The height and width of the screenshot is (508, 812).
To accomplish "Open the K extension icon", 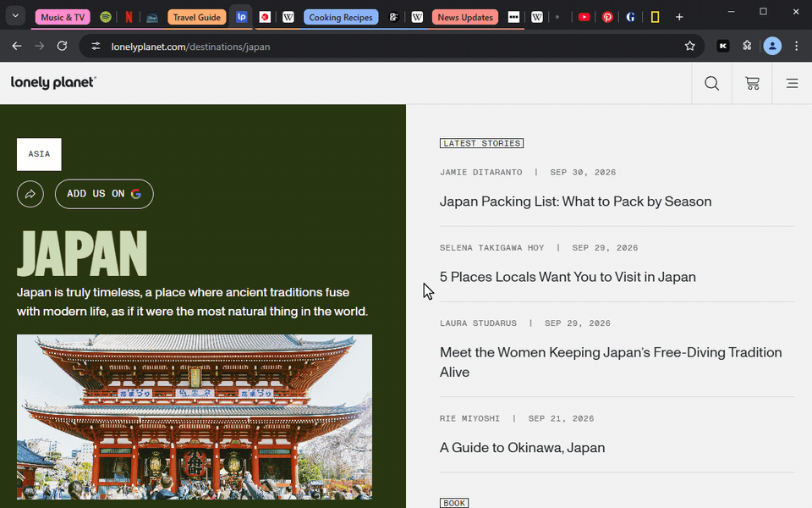I will point(723,46).
